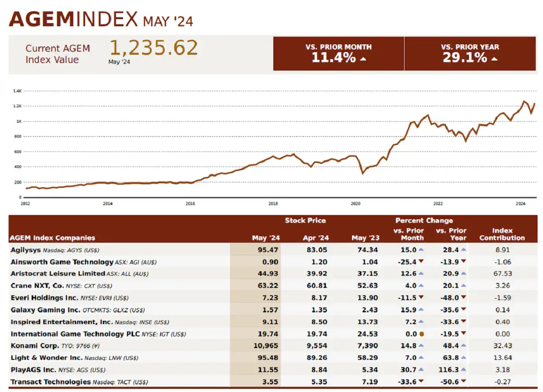
Task: Click the 1.2K label on chart y-axis
Action: pyautogui.click(x=18, y=106)
